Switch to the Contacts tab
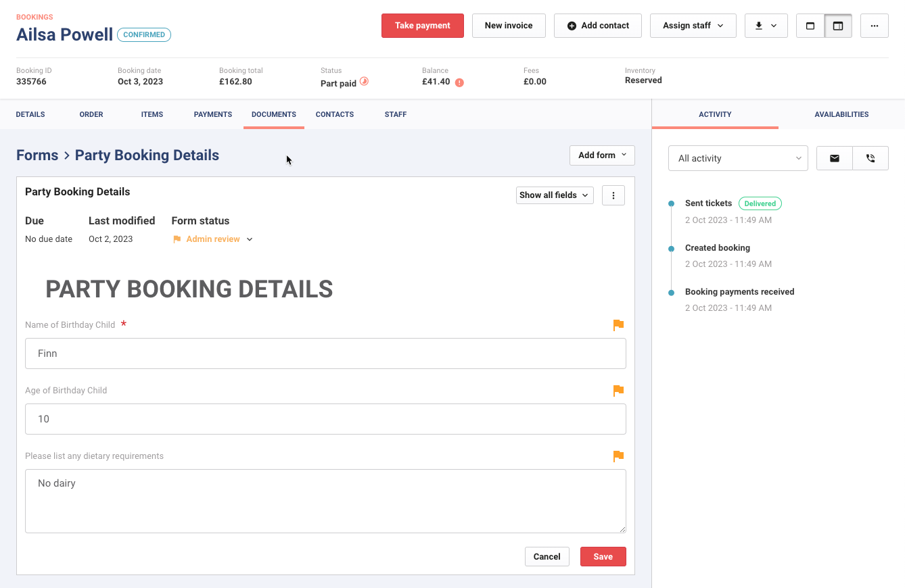Viewport: 905px width, 588px height. coord(335,114)
